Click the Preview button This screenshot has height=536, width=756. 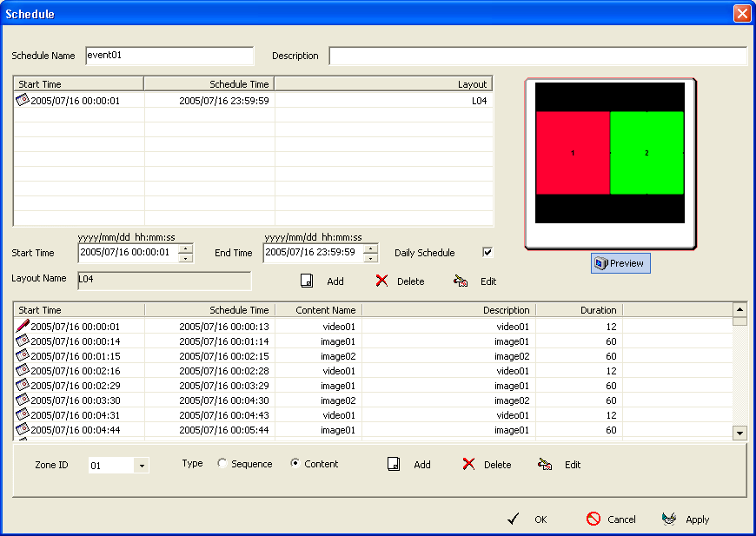tap(620, 263)
